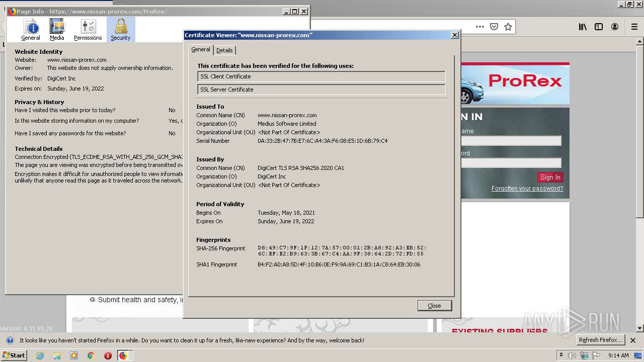Click the scrollbar down arrow in Firefox
Screen dimensions: 644x362
[640, 328]
